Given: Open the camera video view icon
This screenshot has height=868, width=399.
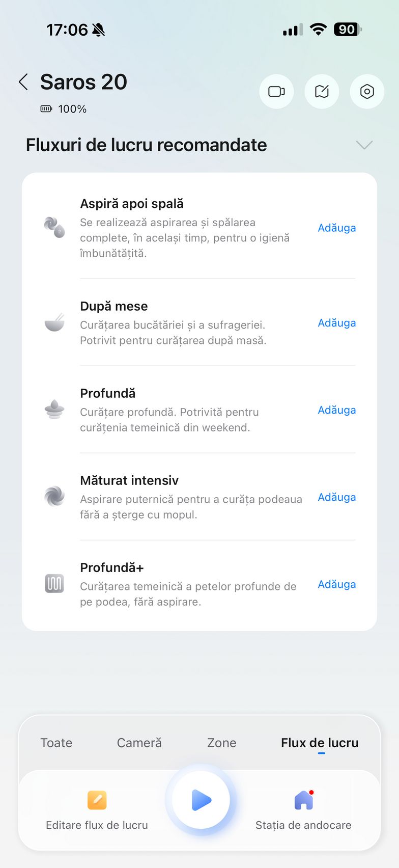Looking at the screenshot, I should (x=276, y=92).
